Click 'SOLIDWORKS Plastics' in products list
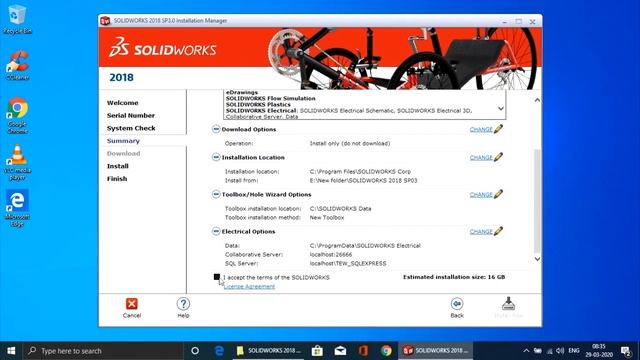Viewport: 640px width, 360px height. [x=258, y=104]
